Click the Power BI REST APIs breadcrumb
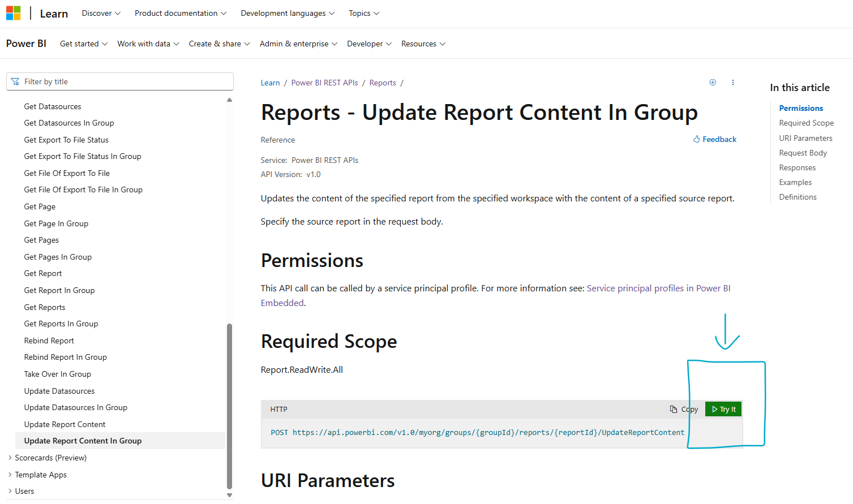Screen dimensions: 853x504 click(324, 83)
